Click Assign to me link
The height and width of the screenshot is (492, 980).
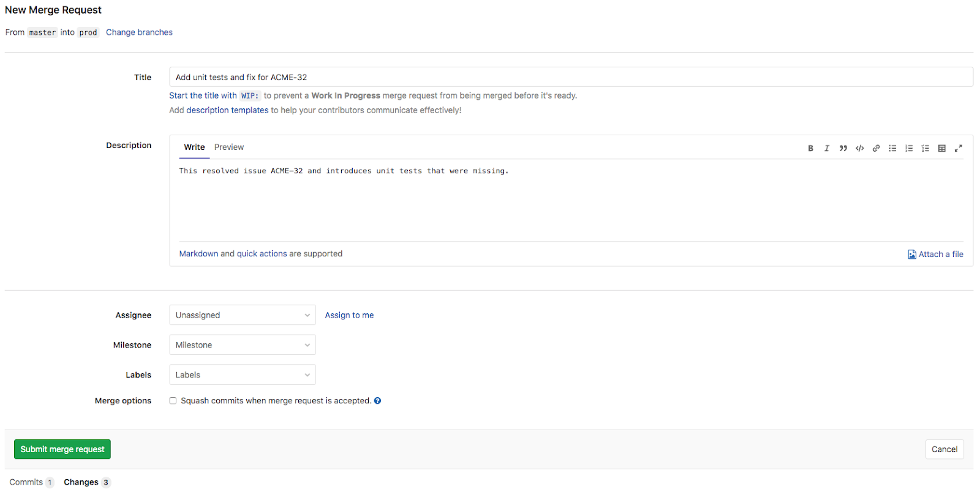(349, 315)
